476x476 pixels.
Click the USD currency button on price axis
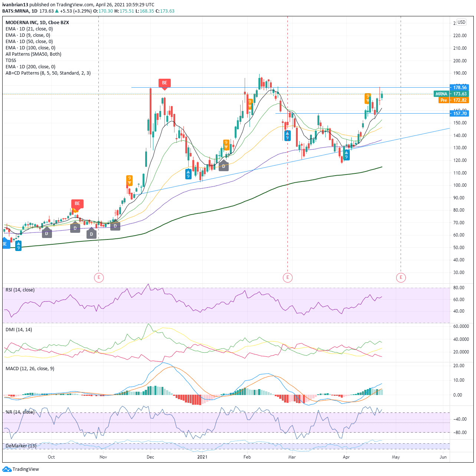pyautogui.click(x=462, y=22)
